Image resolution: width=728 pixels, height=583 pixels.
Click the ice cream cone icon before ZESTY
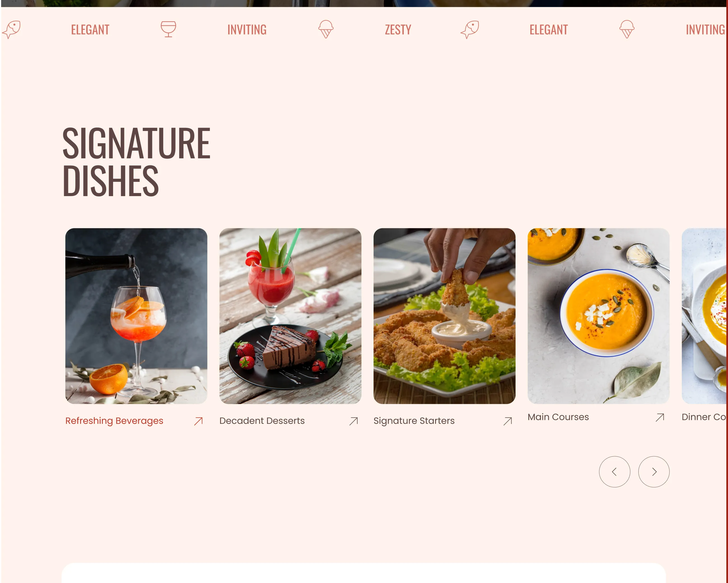(x=326, y=29)
